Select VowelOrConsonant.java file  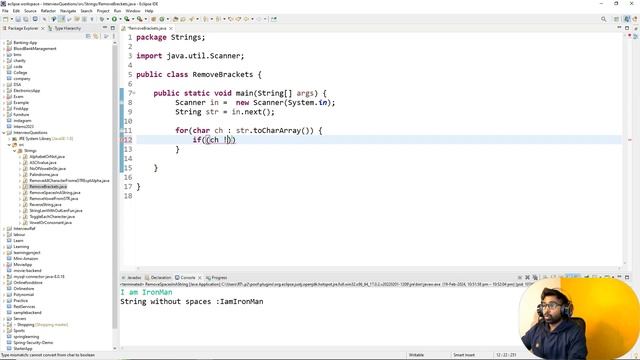50,222
